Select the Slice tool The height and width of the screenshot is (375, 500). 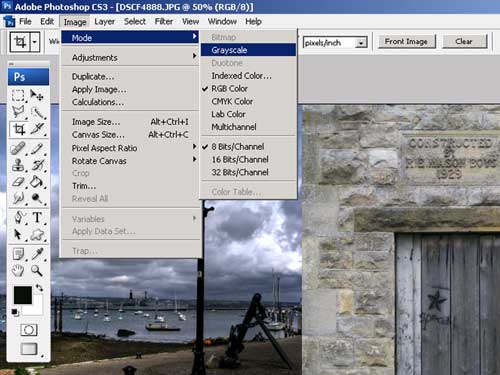(37, 129)
